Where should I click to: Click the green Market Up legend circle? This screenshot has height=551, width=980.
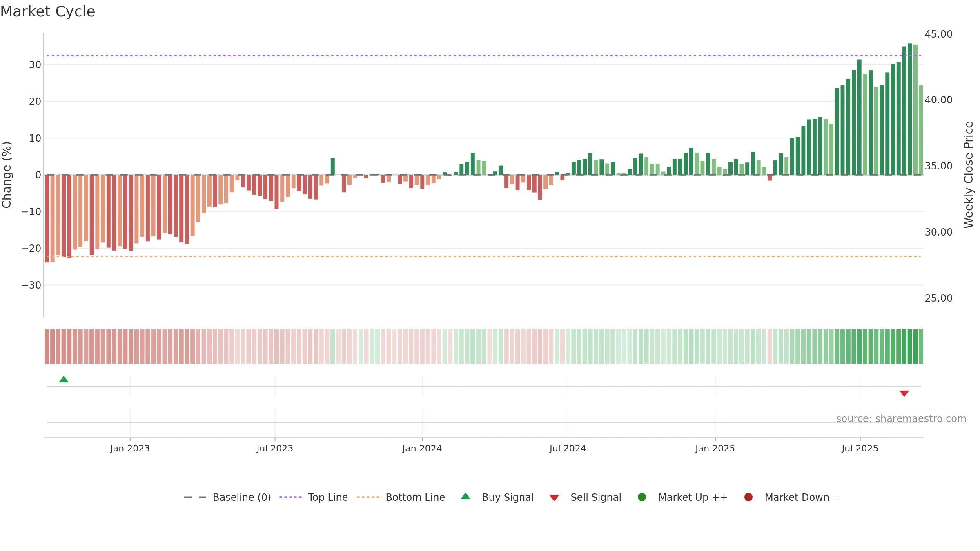point(642,497)
